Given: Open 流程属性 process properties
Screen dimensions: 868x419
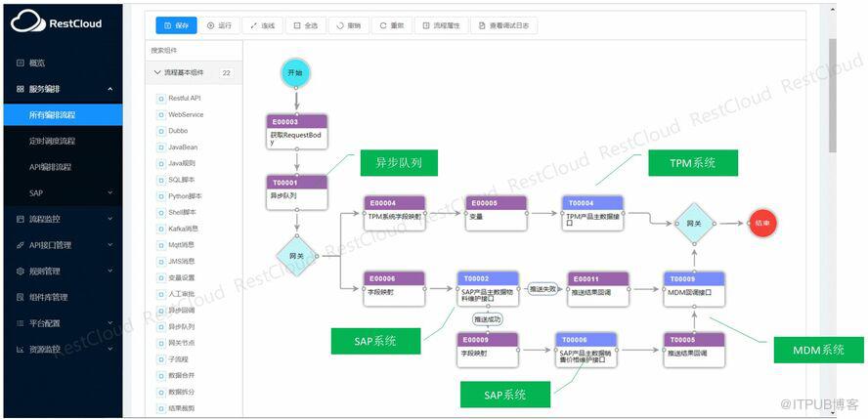Looking at the screenshot, I should 441,25.
